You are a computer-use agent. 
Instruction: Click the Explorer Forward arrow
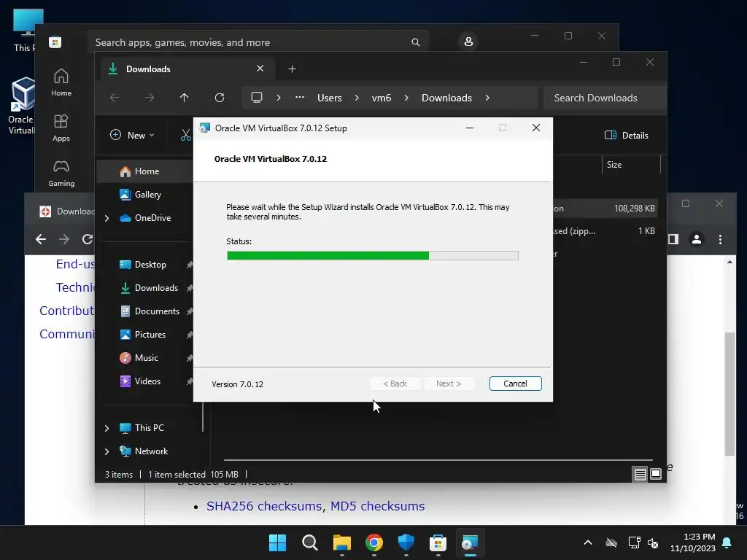pyautogui.click(x=150, y=98)
